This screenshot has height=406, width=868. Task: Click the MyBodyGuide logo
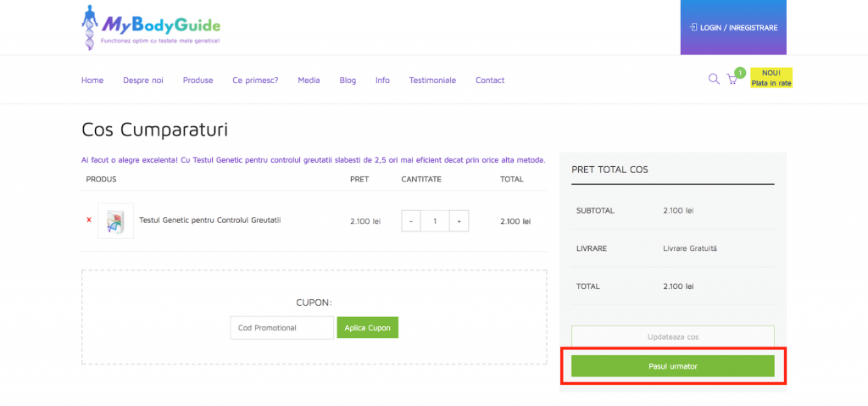[151, 27]
